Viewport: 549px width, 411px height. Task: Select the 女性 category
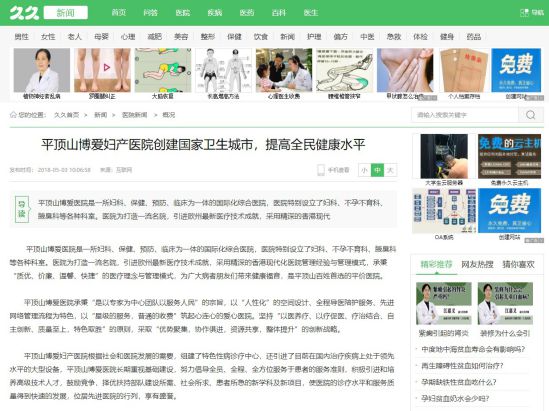coord(48,36)
